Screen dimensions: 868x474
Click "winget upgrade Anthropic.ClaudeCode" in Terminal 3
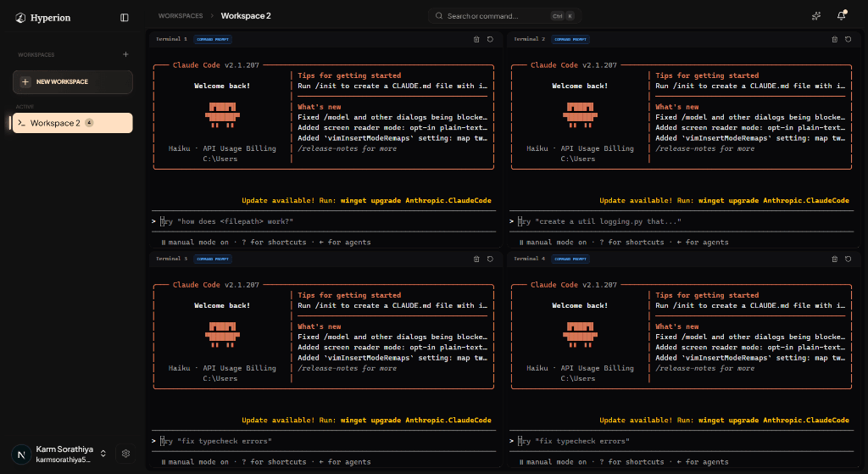pyautogui.click(x=415, y=421)
